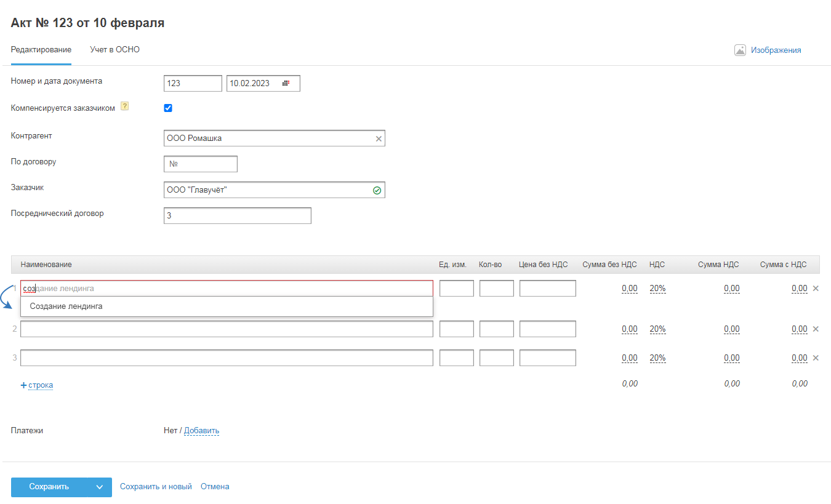Image resolution: width=831 pixels, height=504 pixels.
Task: Toggle the Компенсируется заказчиком checkbox
Action: coord(168,108)
